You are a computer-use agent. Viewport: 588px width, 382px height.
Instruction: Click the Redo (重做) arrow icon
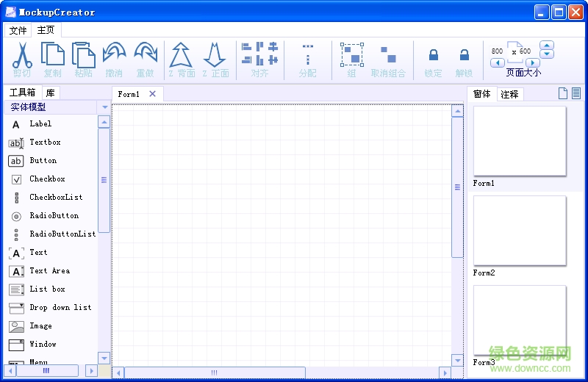click(x=146, y=55)
